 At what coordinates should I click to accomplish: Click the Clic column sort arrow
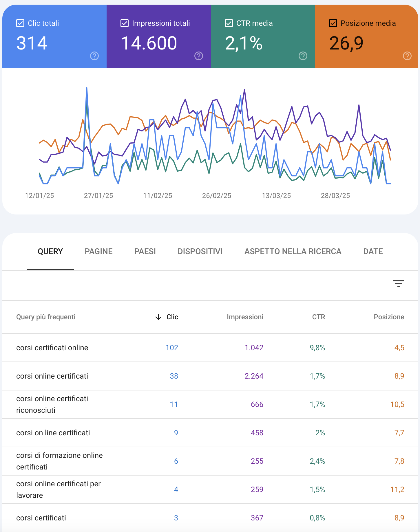tap(158, 317)
